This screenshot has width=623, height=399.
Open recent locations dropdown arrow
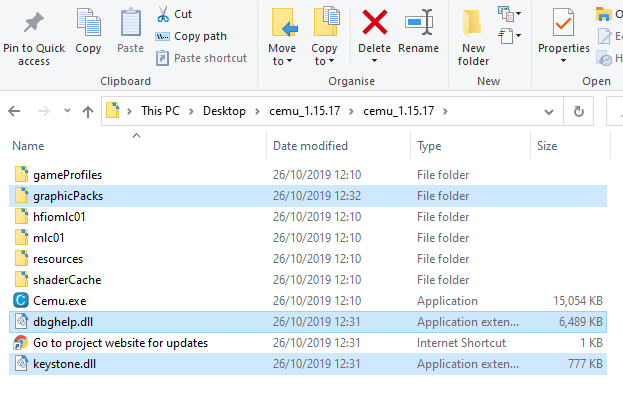click(67, 111)
